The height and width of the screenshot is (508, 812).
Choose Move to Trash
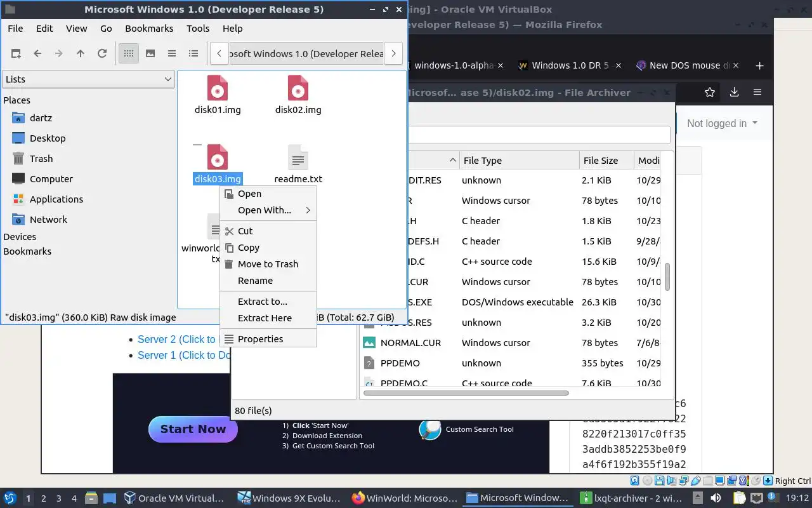(268, 264)
